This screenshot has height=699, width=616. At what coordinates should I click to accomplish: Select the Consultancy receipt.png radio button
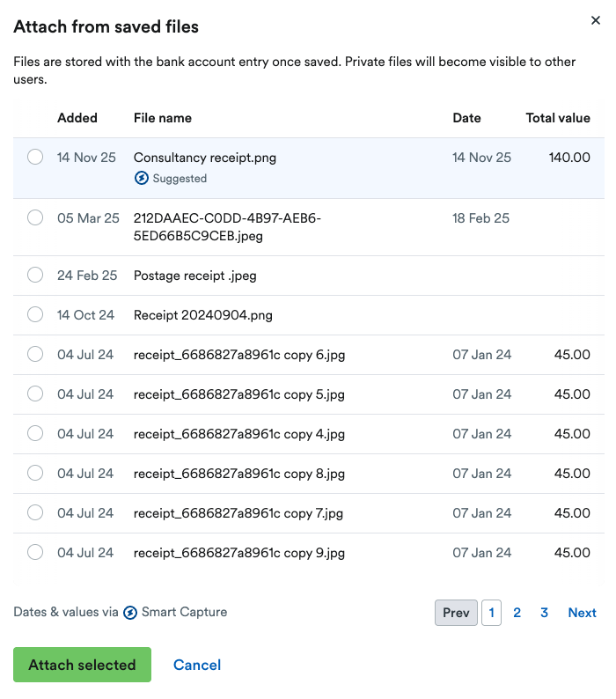coord(35,157)
